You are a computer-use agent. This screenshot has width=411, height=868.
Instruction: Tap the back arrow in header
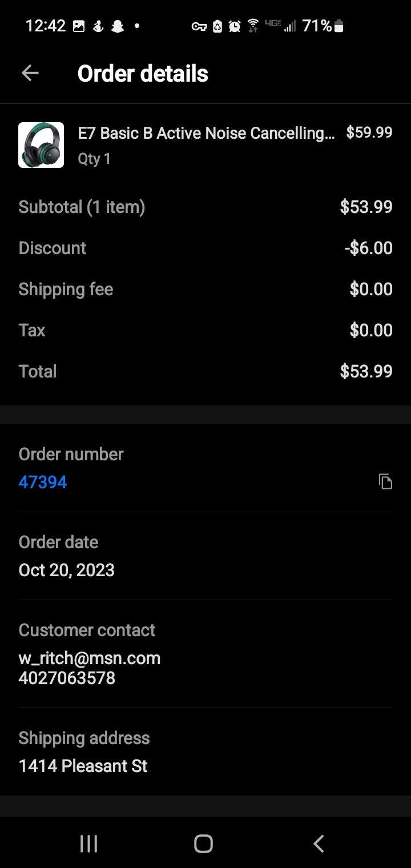[x=30, y=73]
